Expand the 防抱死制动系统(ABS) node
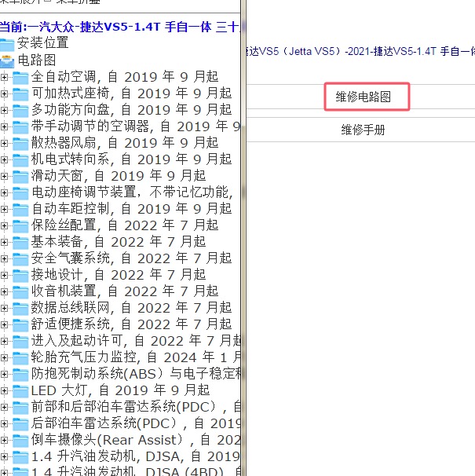475x476 pixels. pos(4,375)
